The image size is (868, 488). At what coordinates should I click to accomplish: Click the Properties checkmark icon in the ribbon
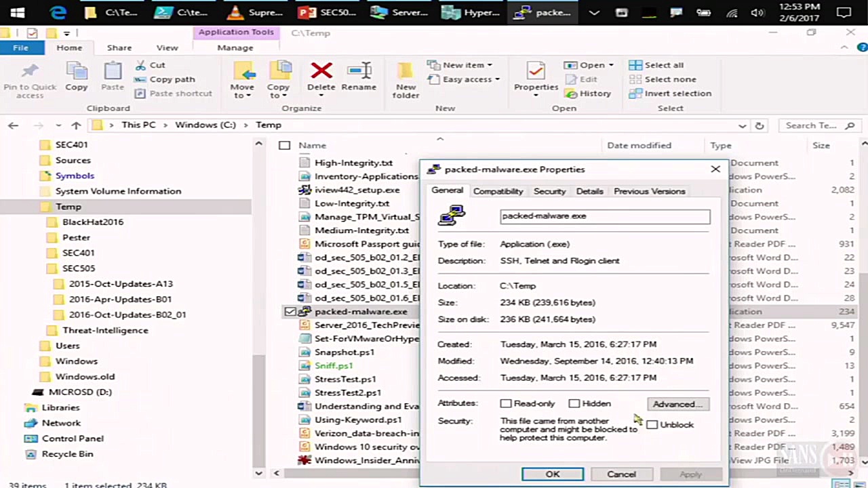[x=536, y=71]
